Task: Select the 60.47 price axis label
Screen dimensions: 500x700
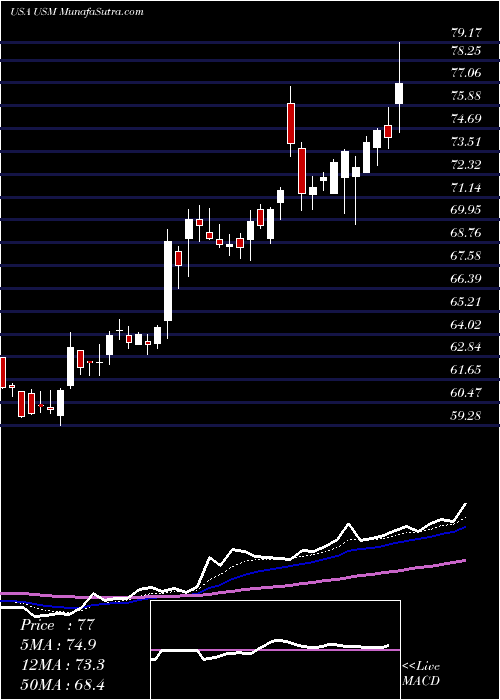Action: 467,393
